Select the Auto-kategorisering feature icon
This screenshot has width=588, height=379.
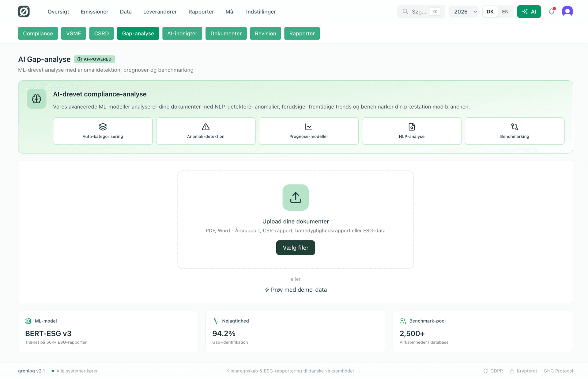pos(103,127)
